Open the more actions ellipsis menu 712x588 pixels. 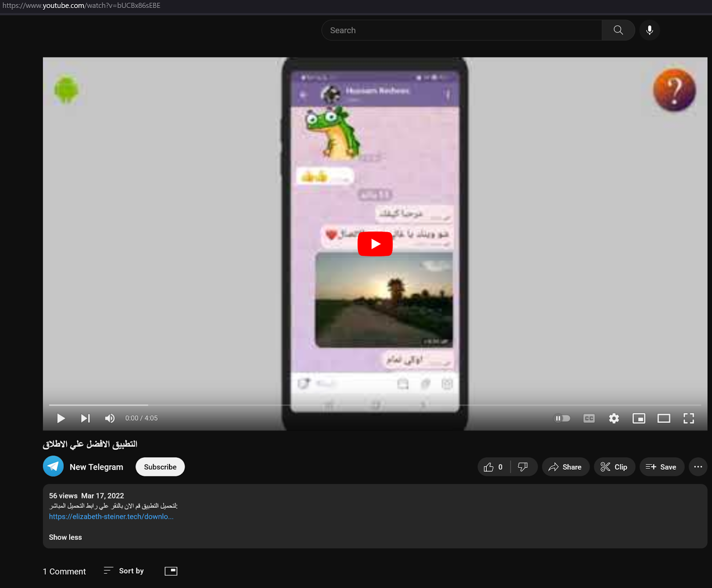698,467
